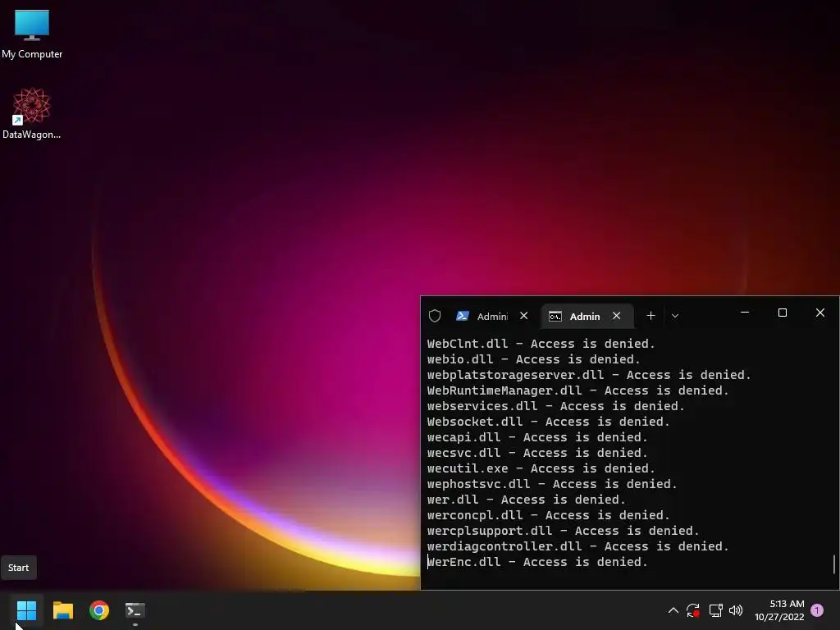Click the WerEnc.dll output line

coord(537,561)
